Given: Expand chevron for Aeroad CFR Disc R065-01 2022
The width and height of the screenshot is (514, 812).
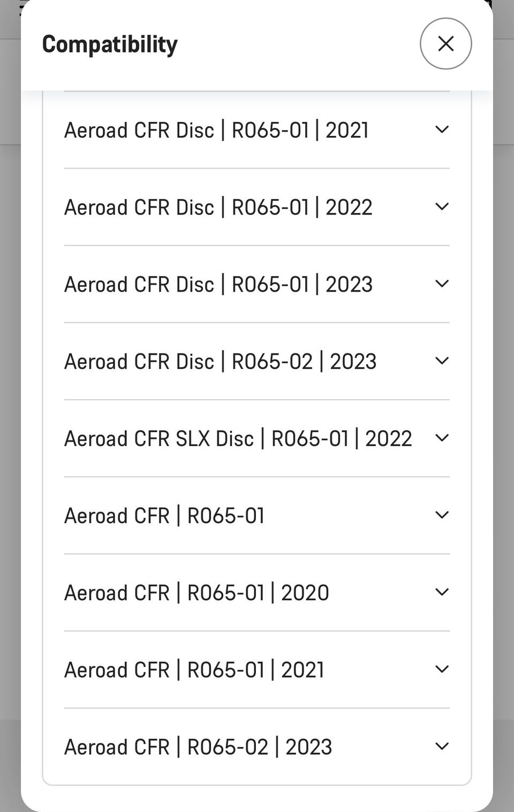Looking at the screenshot, I should (442, 206).
